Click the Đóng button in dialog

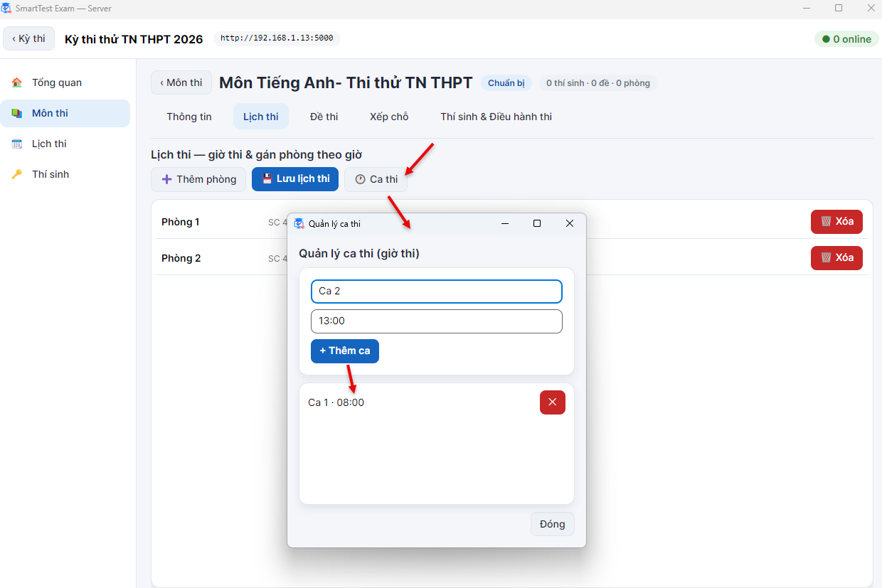552,524
